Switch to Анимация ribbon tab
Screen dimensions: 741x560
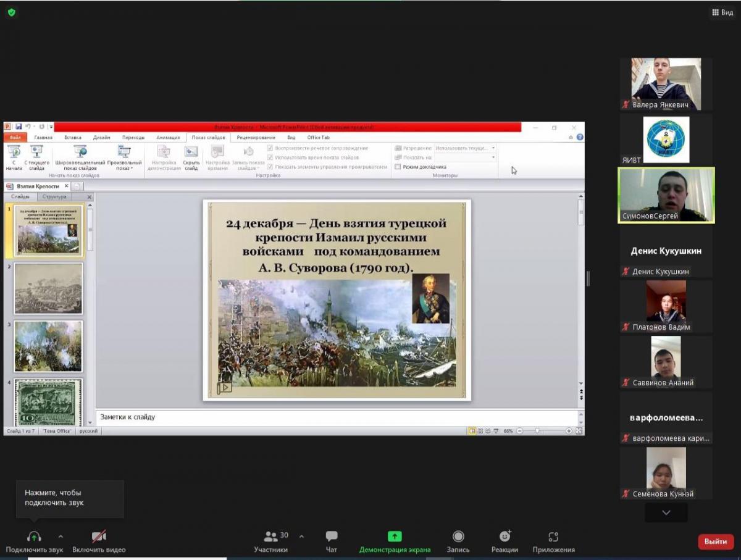[168, 138]
